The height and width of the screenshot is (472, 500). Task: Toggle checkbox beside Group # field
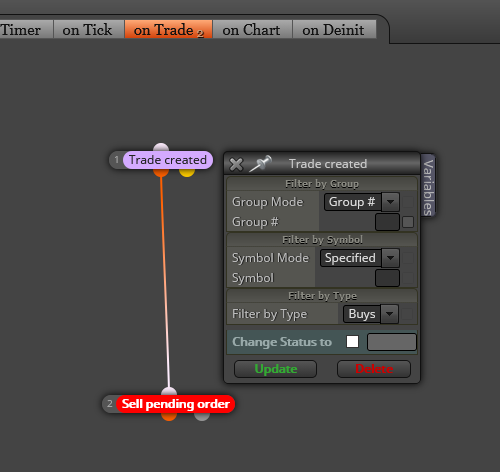coord(408,222)
